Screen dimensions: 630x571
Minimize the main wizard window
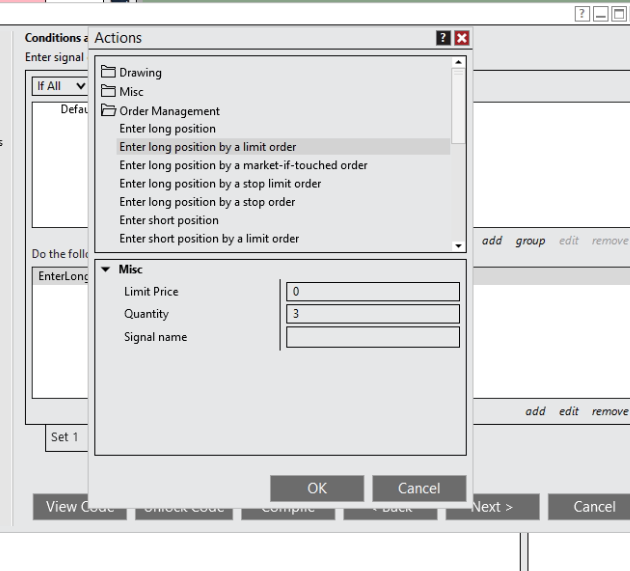click(x=601, y=14)
